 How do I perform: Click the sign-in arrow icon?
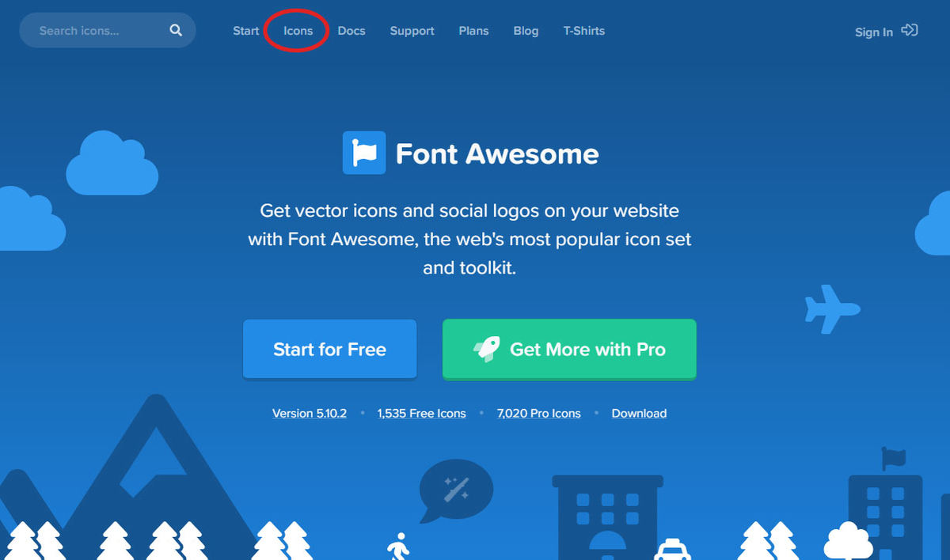pos(909,31)
